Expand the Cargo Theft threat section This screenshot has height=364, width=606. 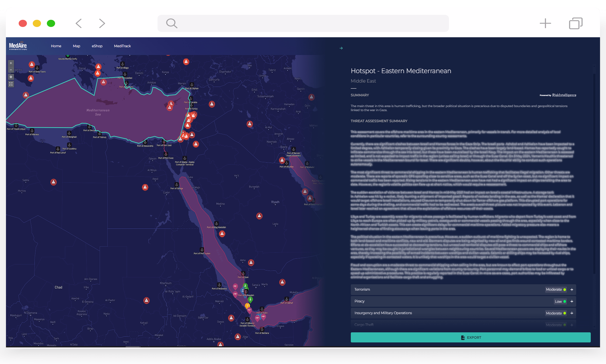[572, 325]
